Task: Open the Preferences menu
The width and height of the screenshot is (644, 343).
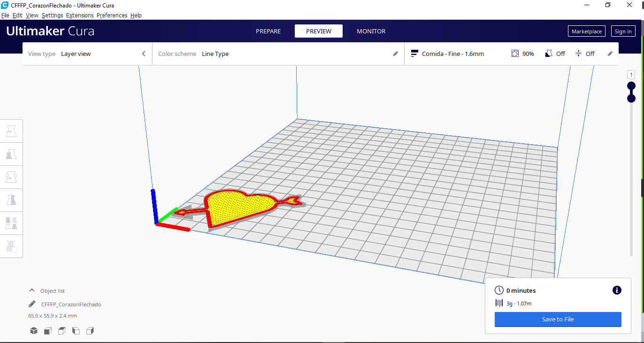Action: pyautogui.click(x=112, y=16)
